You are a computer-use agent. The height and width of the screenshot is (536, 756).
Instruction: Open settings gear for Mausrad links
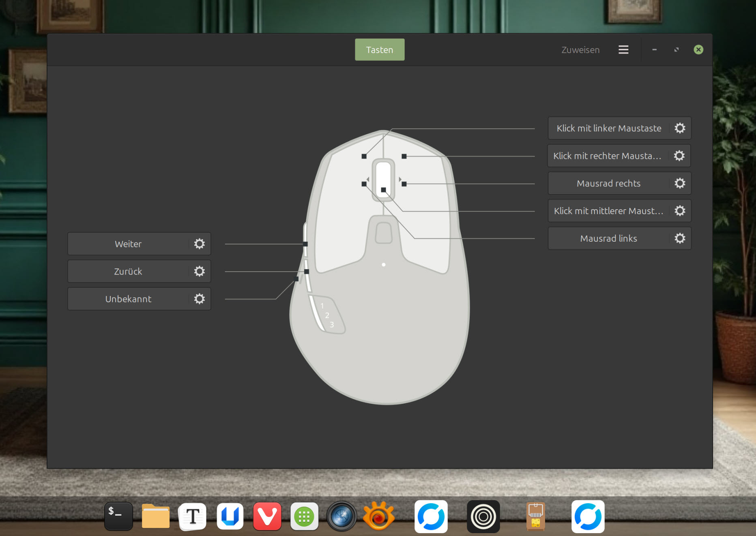[x=680, y=238]
